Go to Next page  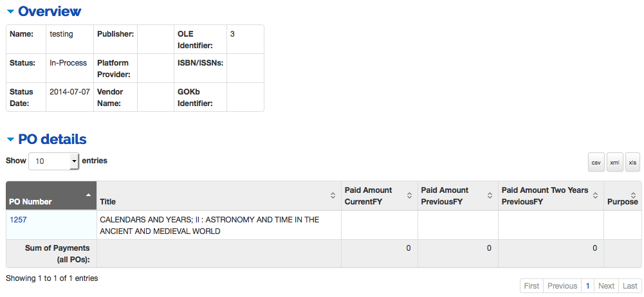(606, 286)
